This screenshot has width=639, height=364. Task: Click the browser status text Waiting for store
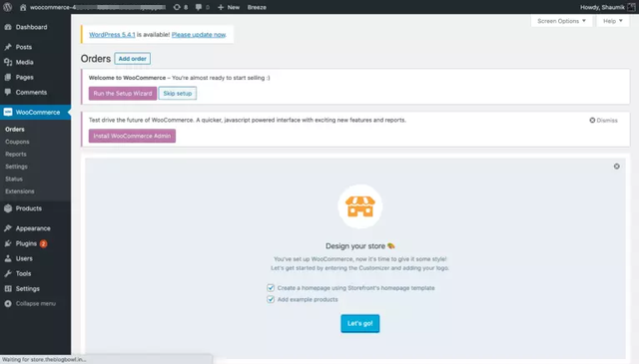pos(44,360)
